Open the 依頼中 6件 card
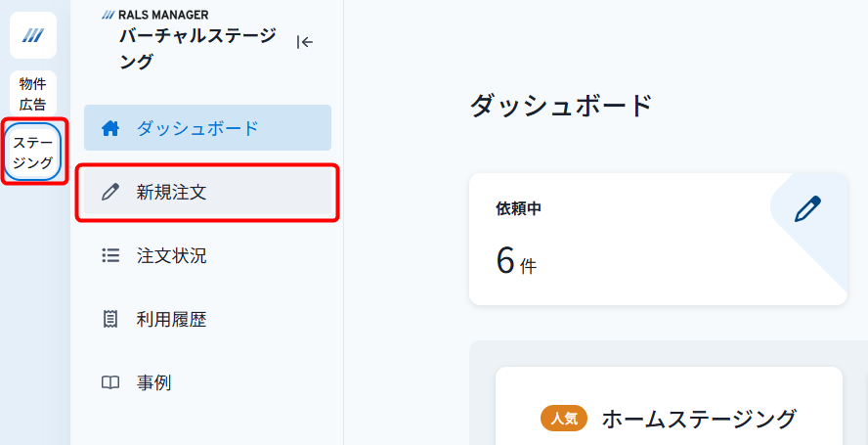The height and width of the screenshot is (445, 868). 658,239
